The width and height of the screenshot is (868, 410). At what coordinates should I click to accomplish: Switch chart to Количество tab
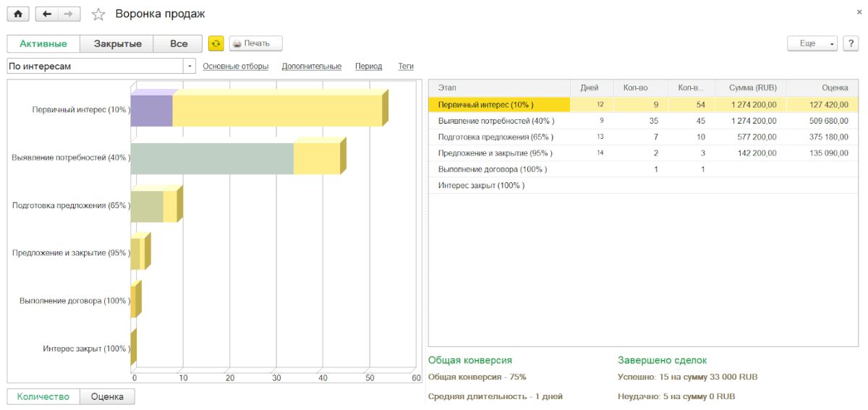(44, 396)
